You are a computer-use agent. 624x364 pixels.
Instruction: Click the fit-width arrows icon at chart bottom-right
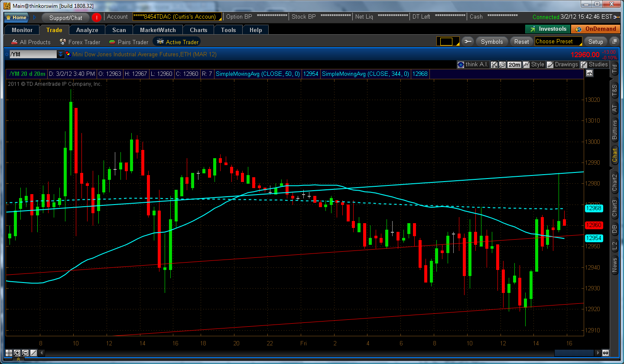click(x=605, y=353)
